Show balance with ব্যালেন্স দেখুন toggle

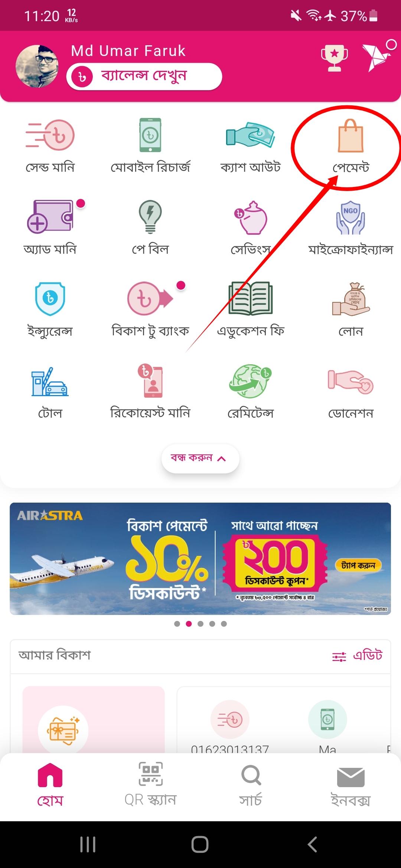[144, 76]
